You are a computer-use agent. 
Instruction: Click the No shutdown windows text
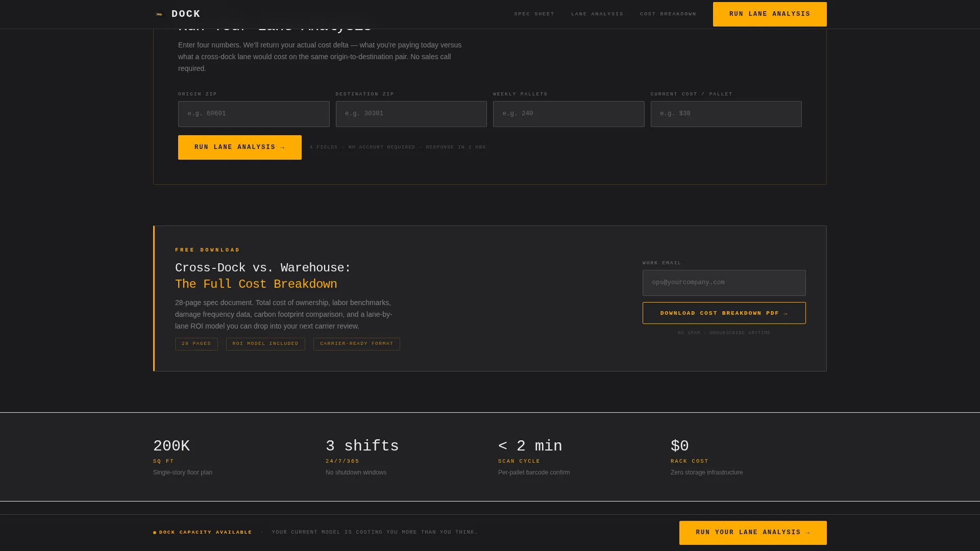[356, 472]
